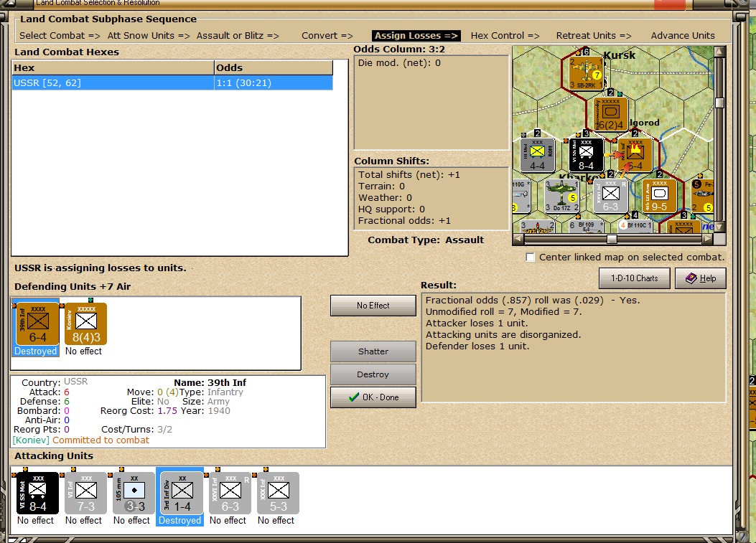This screenshot has height=543, width=756.
Task: Click 'Attacker loses 1 unit.' result line
Action: click(476, 324)
